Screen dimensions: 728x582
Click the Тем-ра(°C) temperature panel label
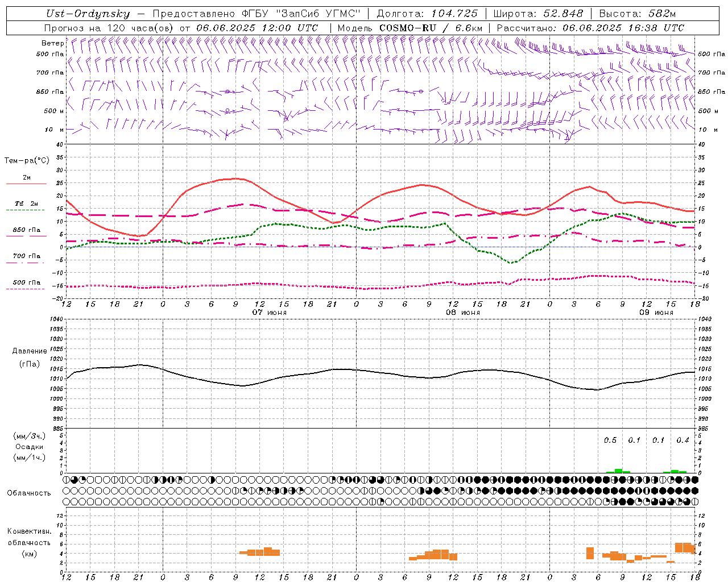point(27,161)
